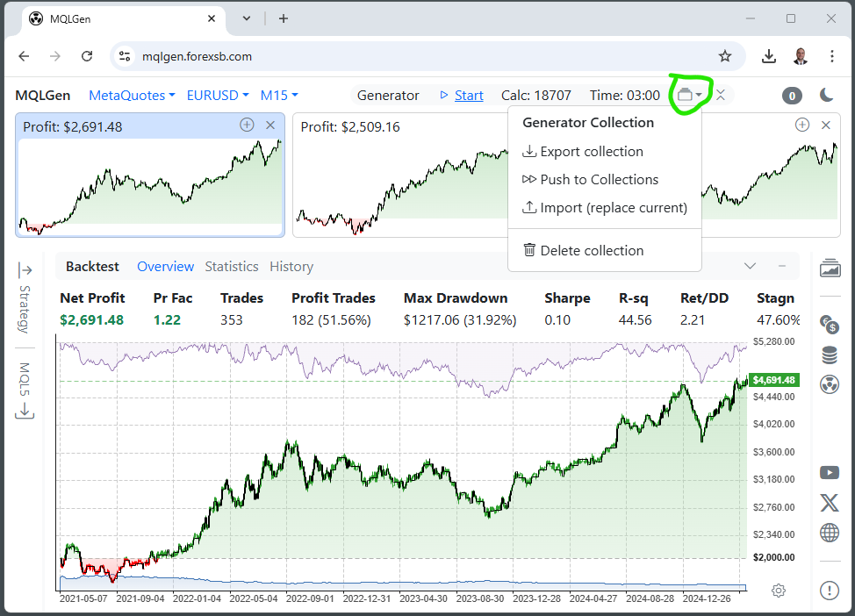Open the globe website icon
The width and height of the screenshot is (855, 616).
pos(830,533)
